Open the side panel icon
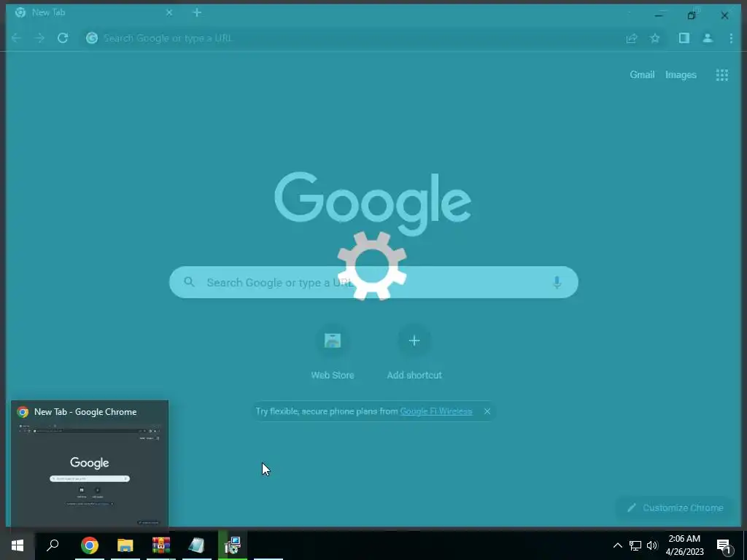Viewport: 747px width, 560px height. click(684, 38)
